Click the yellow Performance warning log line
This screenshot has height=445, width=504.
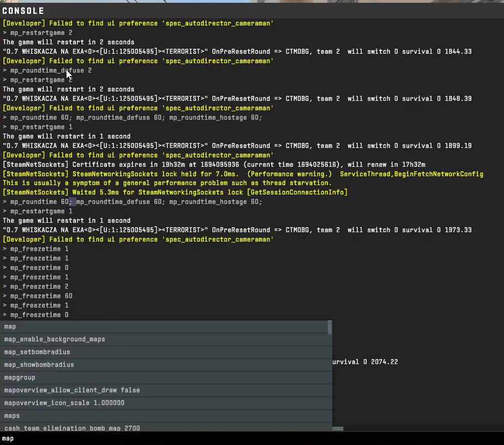click(243, 174)
